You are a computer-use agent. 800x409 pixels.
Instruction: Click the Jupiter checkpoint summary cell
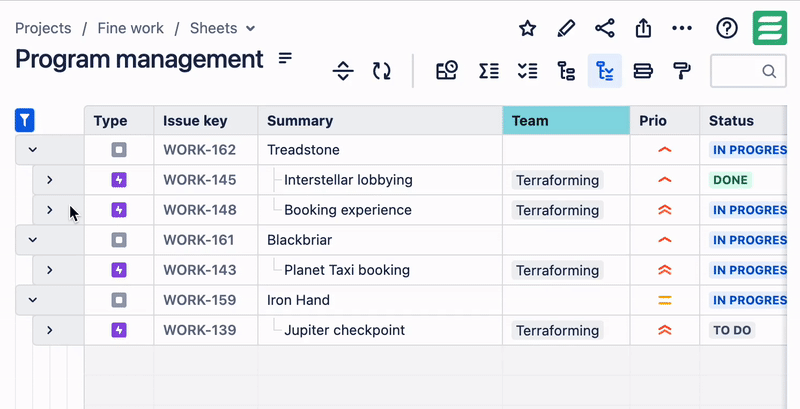(x=380, y=330)
